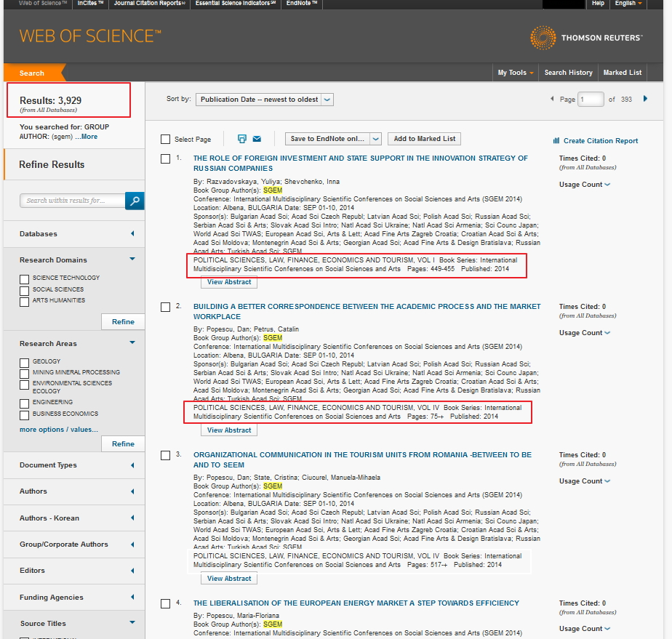Click Create Citation Report link

[x=601, y=141]
